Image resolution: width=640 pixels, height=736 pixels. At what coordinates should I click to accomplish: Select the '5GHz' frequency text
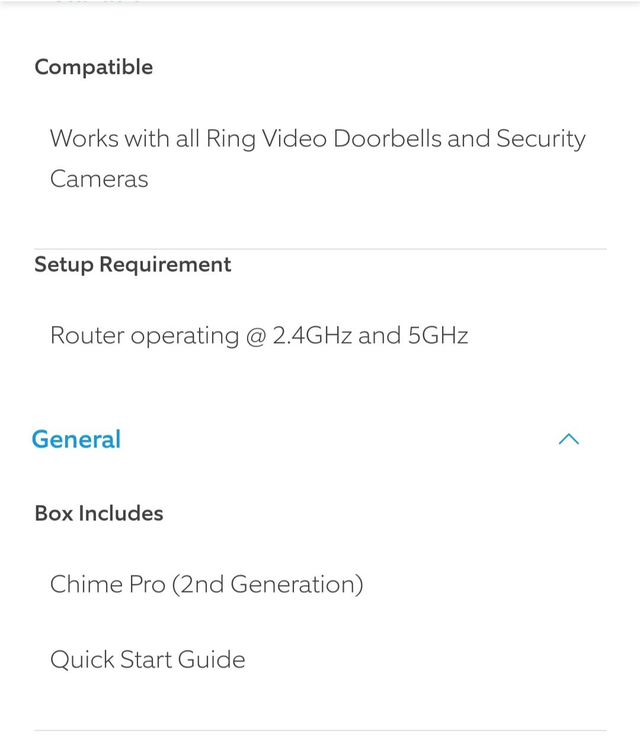(x=438, y=335)
